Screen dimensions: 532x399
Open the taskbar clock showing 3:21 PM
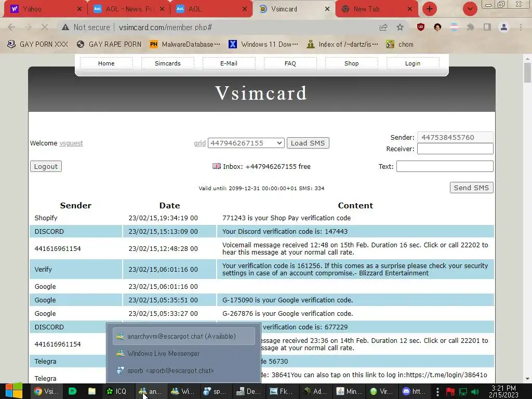503,392
